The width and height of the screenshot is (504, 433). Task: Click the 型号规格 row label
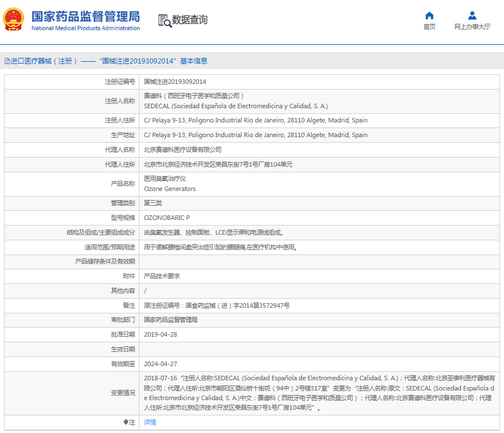[x=123, y=218]
